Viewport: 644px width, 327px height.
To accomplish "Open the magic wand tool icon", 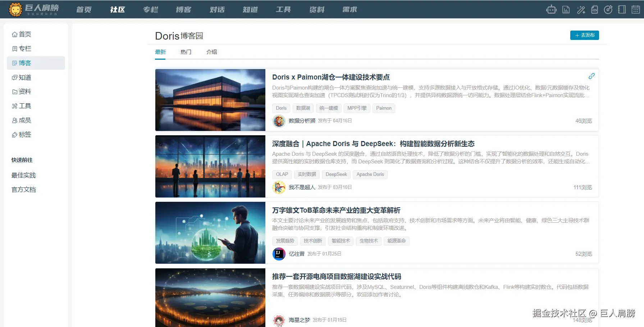I will pyautogui.click(x=581, y=9).
